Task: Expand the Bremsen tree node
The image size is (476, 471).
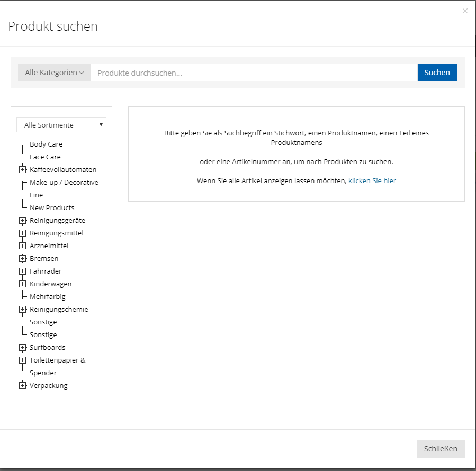Action: [x=22, y=259]
